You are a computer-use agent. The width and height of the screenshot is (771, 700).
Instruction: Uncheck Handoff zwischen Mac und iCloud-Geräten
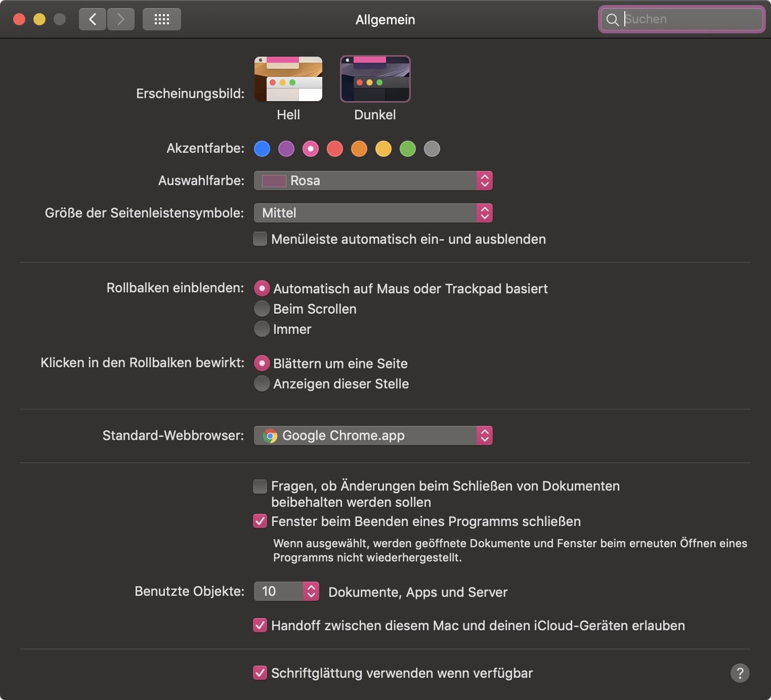click(x=260, y=626)
